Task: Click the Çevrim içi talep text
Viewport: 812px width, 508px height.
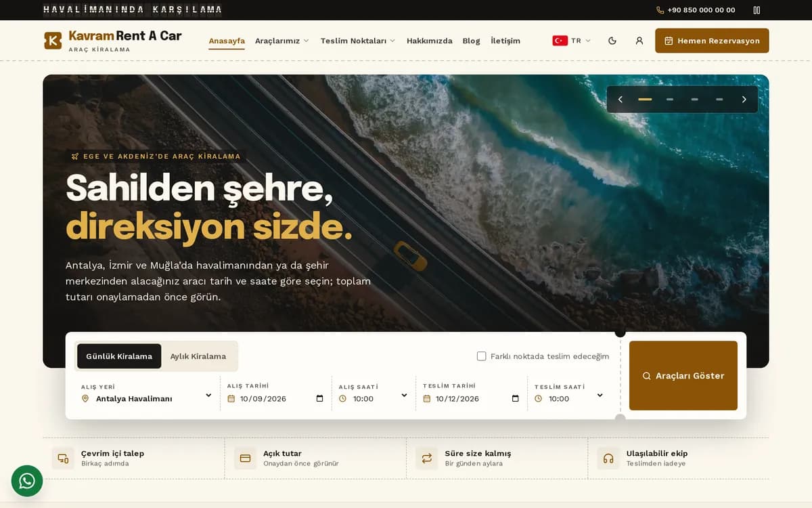Action: click(x=112, y=454)
